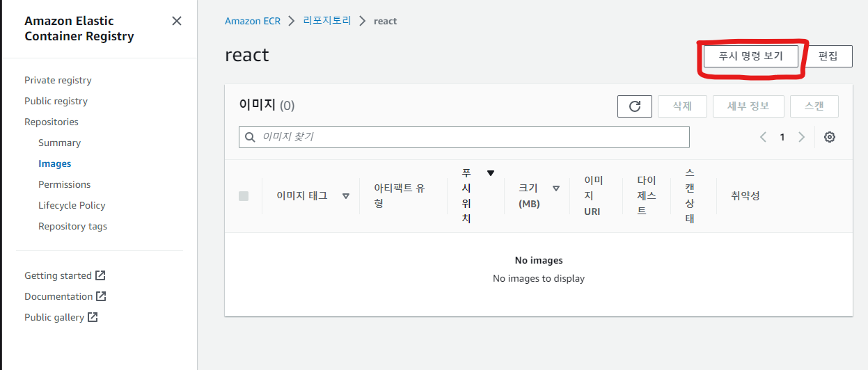
Task: Focus the 이미지 찾기 search field
Action: (464, 137)
